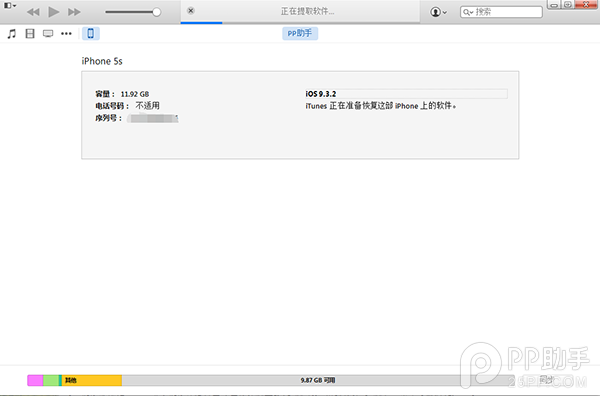Select the iPhone device icon
Viewport: 600px width, 396px height.
point(91,34)
